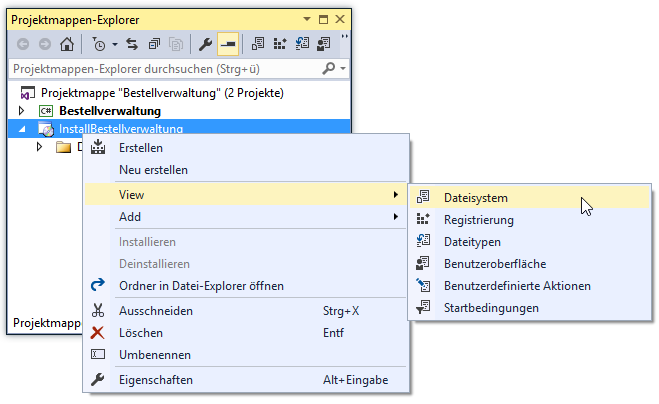
Task: Choose Erstellen from the context menu
Action: coord(246,148)
